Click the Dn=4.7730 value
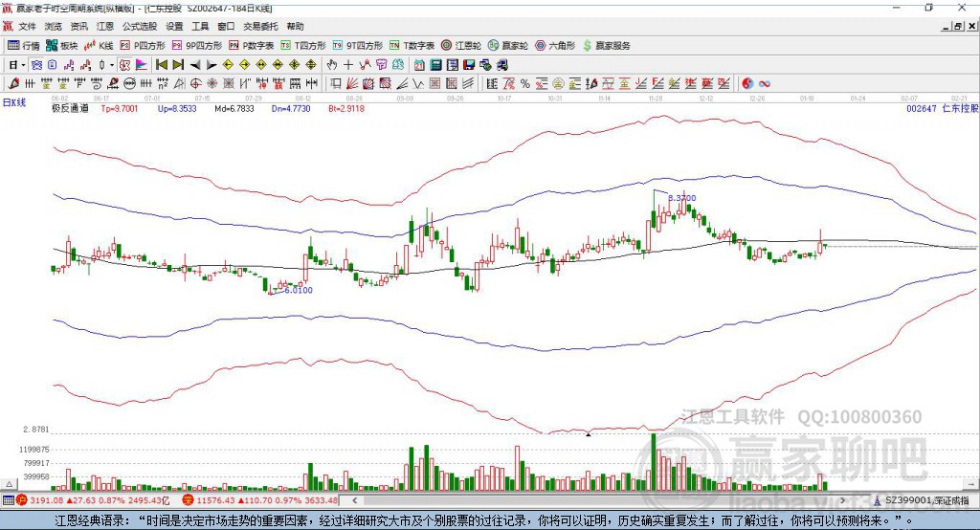Image resolution: width=980 pixels, height=530 pixels. coord(291,108)
